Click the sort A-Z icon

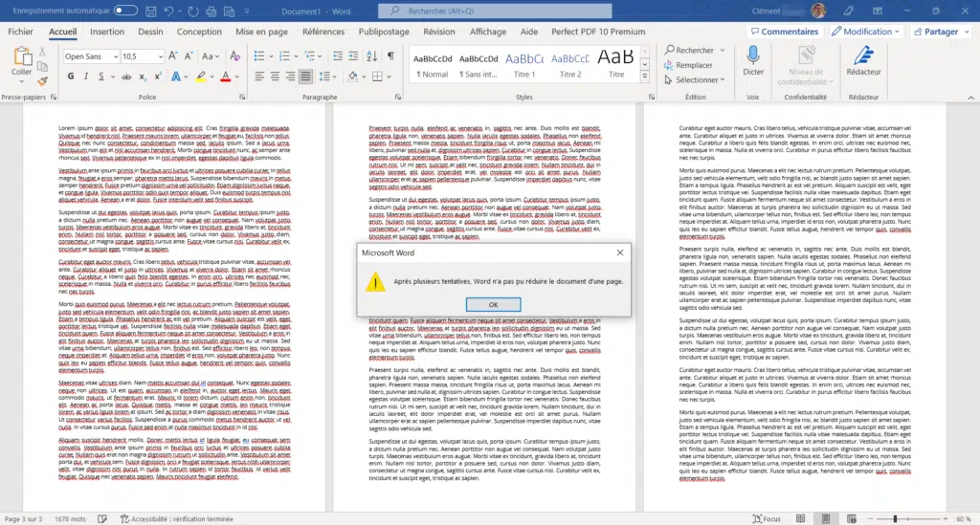pyautogui.click(x=372, y=56)
